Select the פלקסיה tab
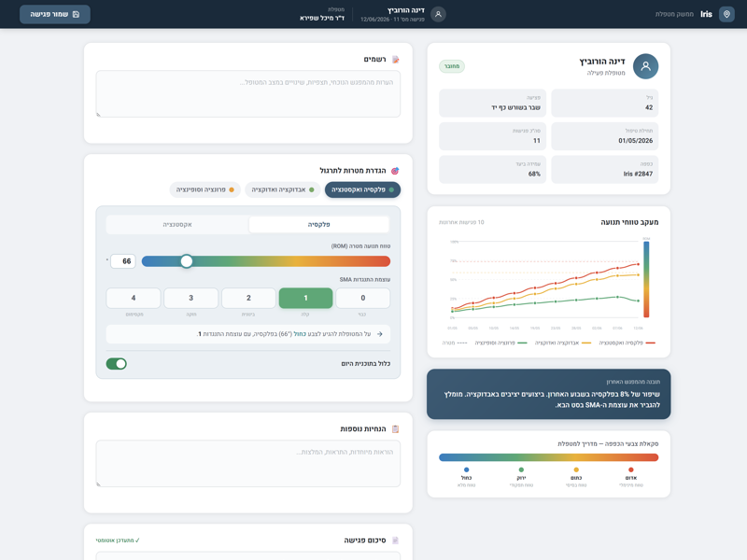The image size is (747, 560). pyautogui.click(x=318, y=225)
